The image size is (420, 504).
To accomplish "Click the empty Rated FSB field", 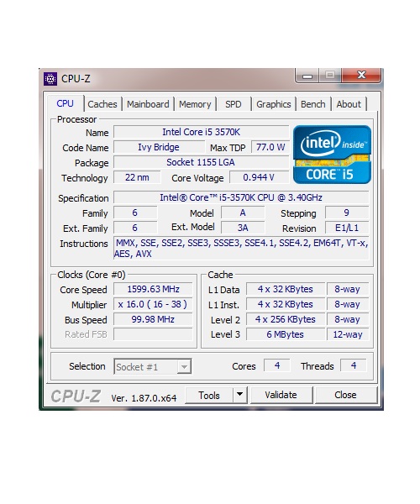I will coord(153,334).
